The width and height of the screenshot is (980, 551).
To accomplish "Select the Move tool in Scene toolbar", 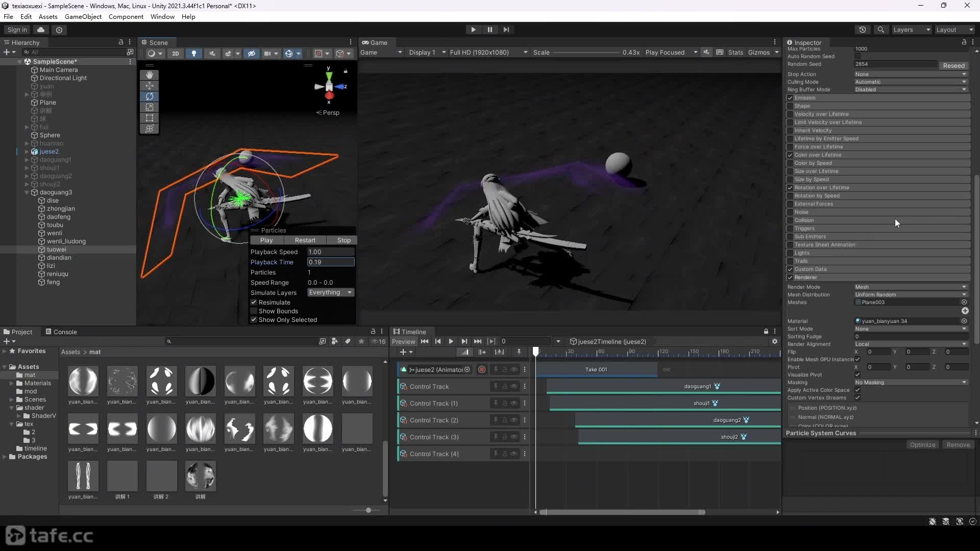I will tap(149, 86).
